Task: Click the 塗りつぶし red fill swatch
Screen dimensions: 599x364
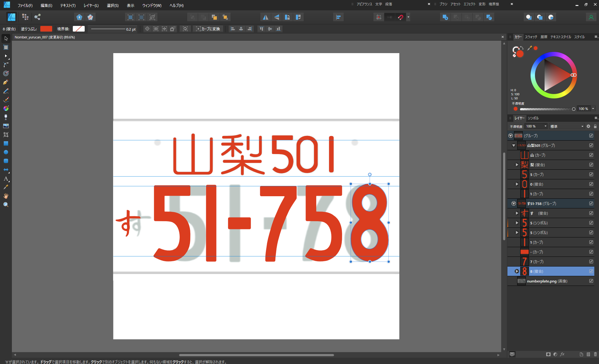Action: tap(46, 29)
